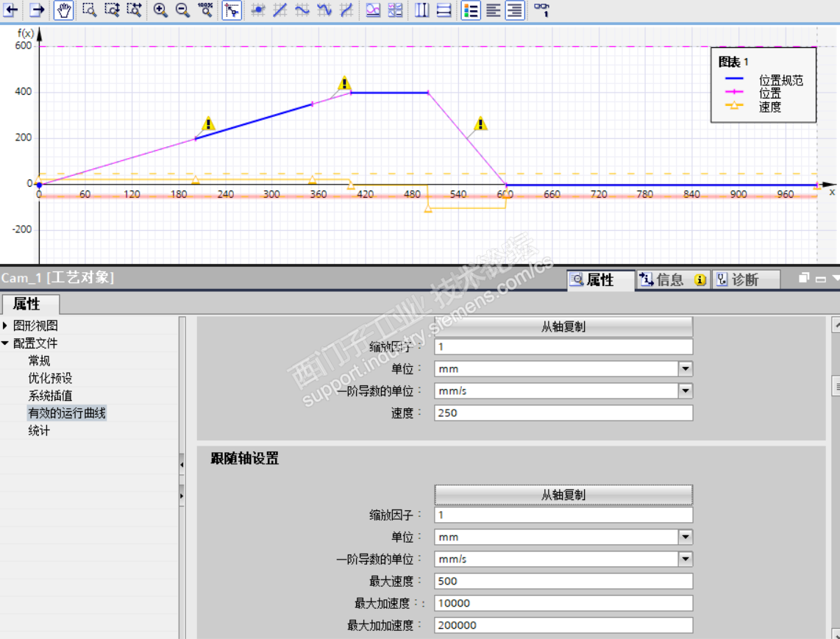Click 最大加速度 field showing 10000
This screenshot has height=639, width=840.
pos(563,603)
